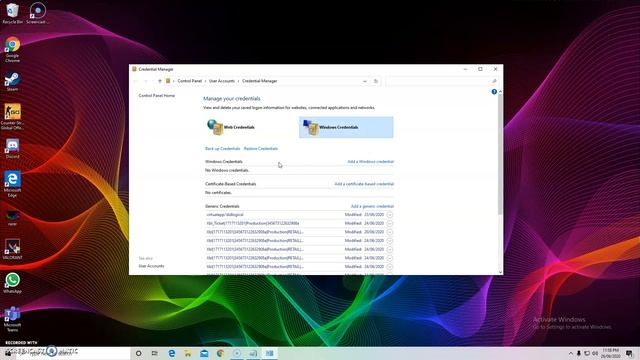This screenshot has width=640, height=360.
Task: Click Add a generic credential
Action: [372, 207]
